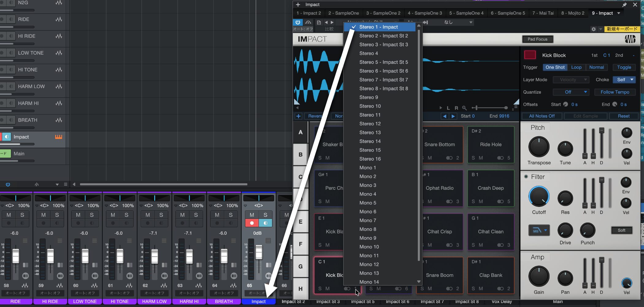Click the Kick Block red color swatch
Viewport: 644px width, 307px height.
(530, 55)
